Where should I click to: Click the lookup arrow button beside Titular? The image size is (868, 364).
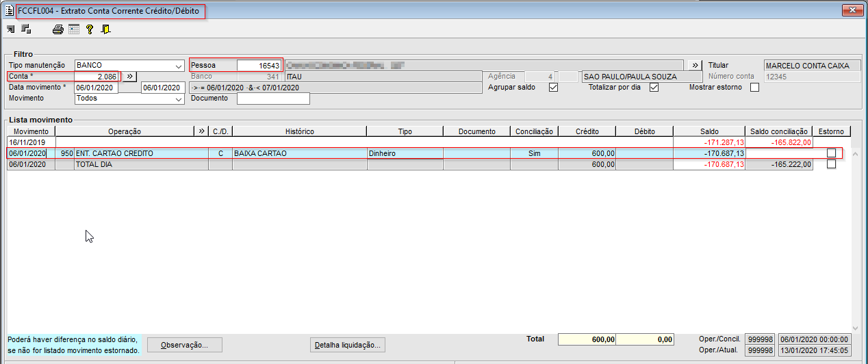click(x=695, y=66)
